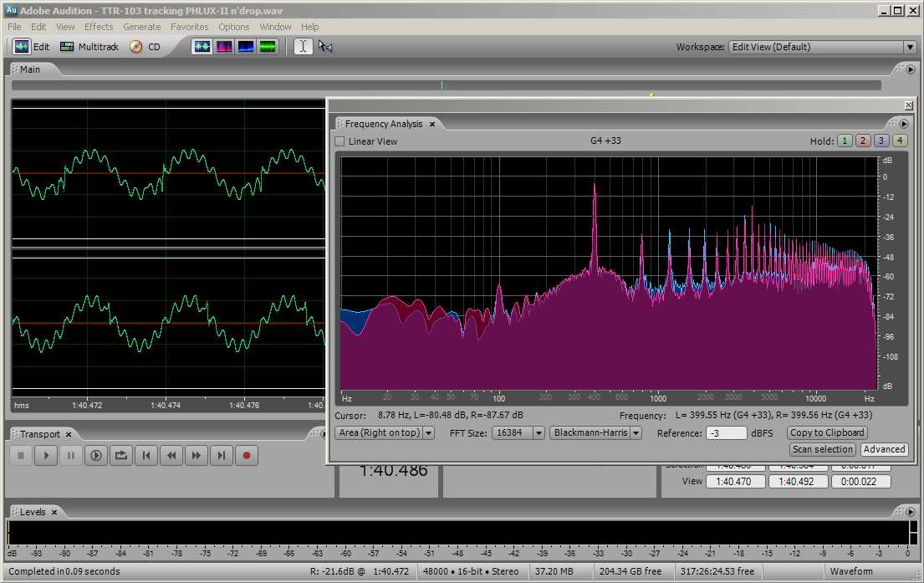Open Main panel options menu
The height and width of the screenshot is (583, 924).
(x=911, y=69)
